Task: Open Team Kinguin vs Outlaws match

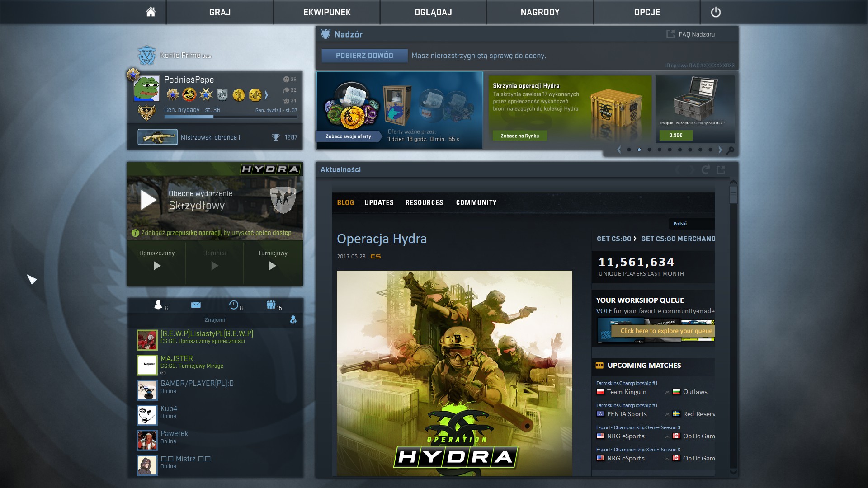Action: point(655,392)
